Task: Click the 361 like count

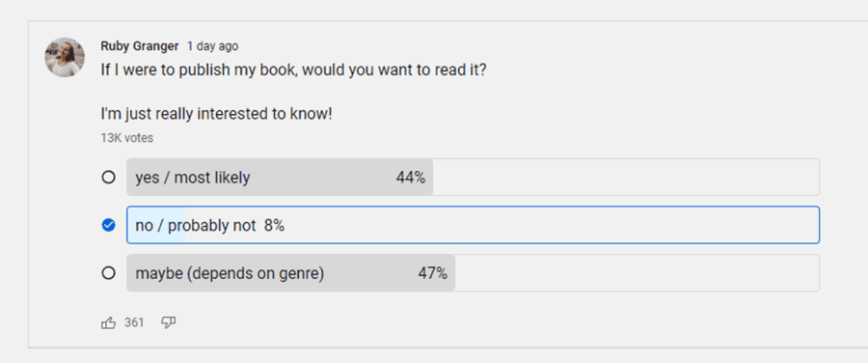Action: pos(134,322)
